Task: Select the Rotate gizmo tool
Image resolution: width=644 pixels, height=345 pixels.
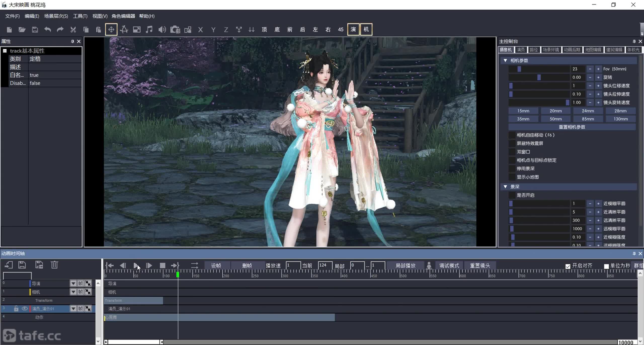Action: (x=124, y=30)
